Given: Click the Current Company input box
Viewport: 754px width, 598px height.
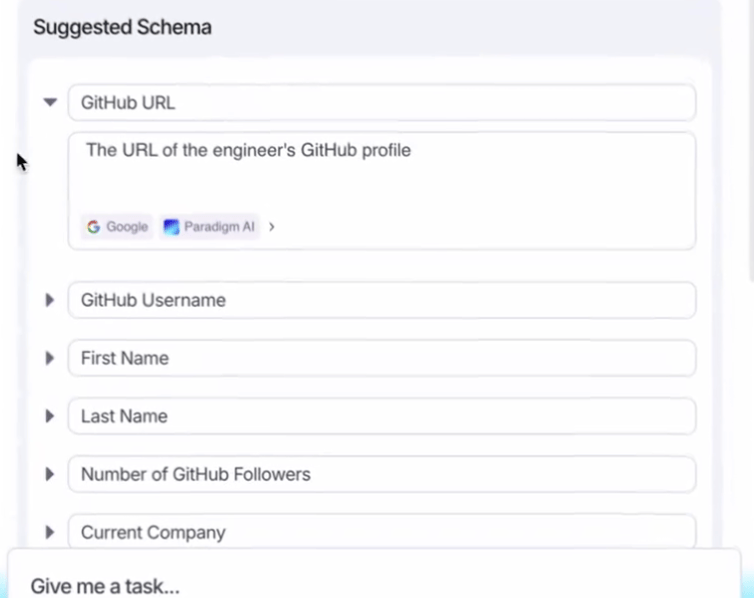Looking at the screenshot, I should (381, 531).
